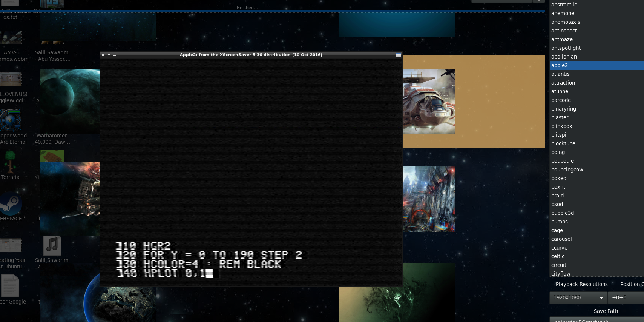Select ccurve in the screensaver list
Image resolution: width=644 pixels, height=322 pixels.
(x=596, y=248)
